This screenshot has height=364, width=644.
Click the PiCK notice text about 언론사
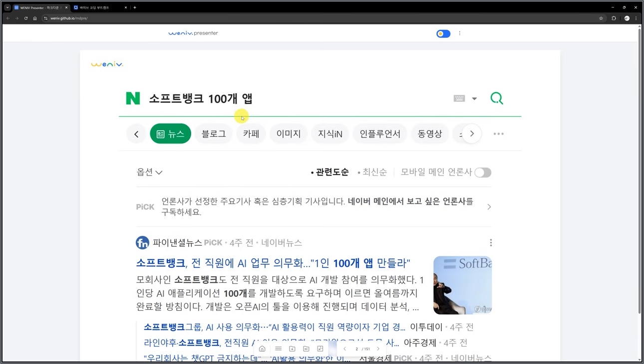click(x=317, y=206)
